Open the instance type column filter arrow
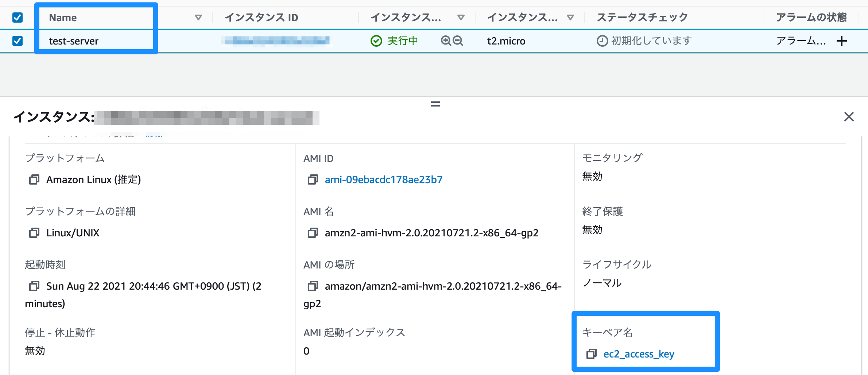 click(570, 18)
